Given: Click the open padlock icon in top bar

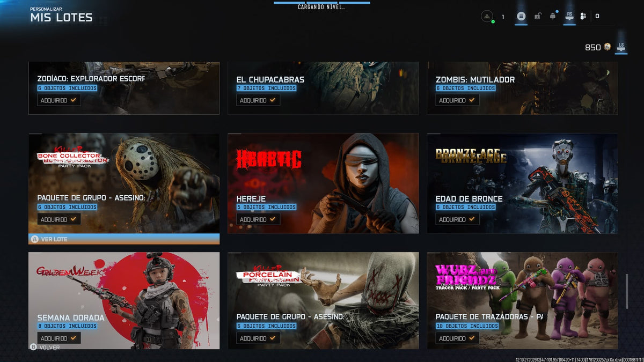Looking at the screenshot, I should [537, 17].
